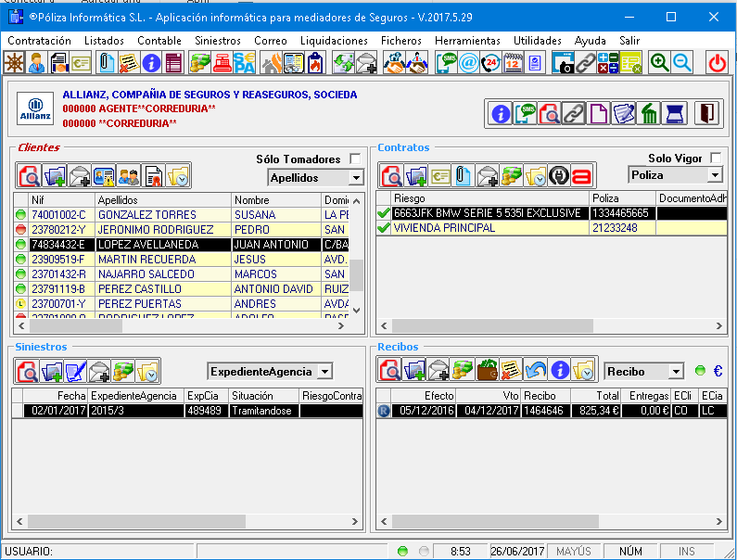Click the Poliza column header in Contratos
The height and width of the screenshot is (560, 737).
coord(623,198)
